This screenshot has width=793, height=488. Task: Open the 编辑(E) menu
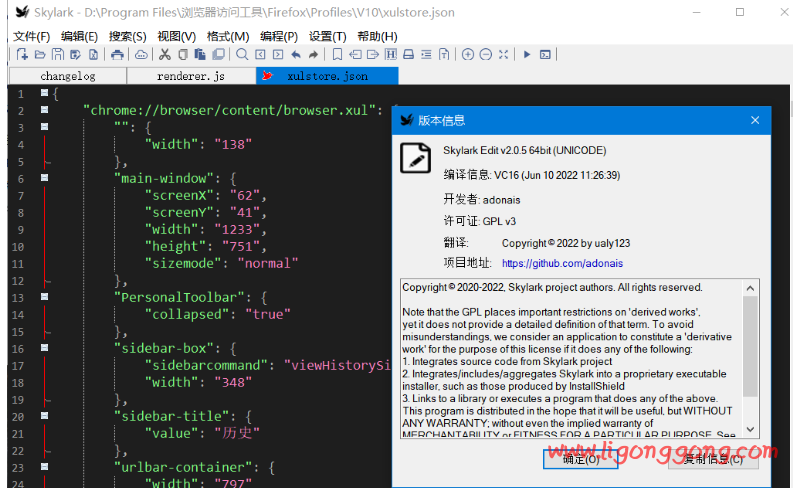79,36
